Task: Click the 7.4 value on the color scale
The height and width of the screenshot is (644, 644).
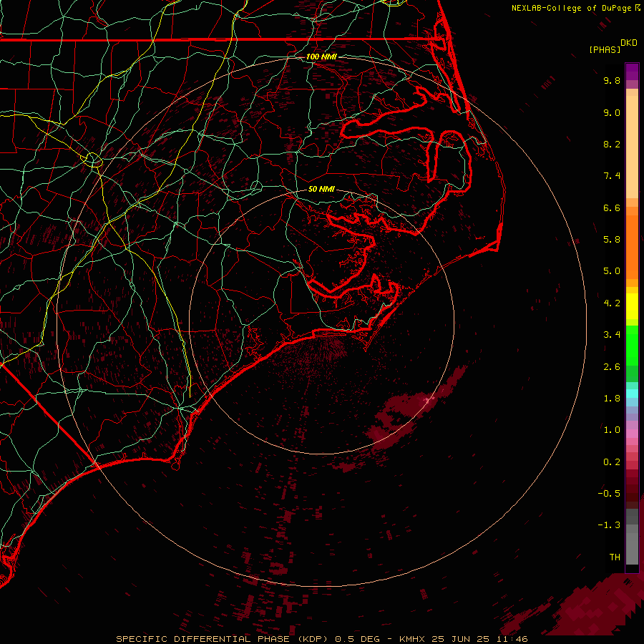Action: pyautogui.click(x=612, y=176)
